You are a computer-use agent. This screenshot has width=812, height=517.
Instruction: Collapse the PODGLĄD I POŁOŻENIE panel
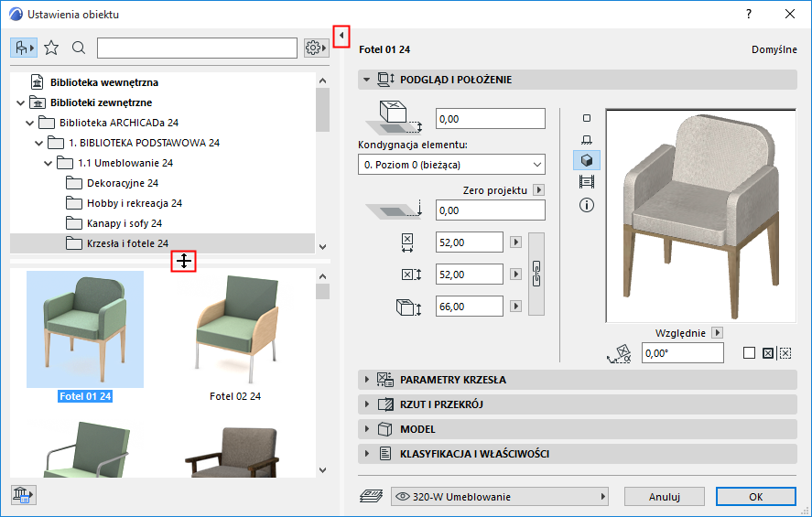[x=367, y=80]
